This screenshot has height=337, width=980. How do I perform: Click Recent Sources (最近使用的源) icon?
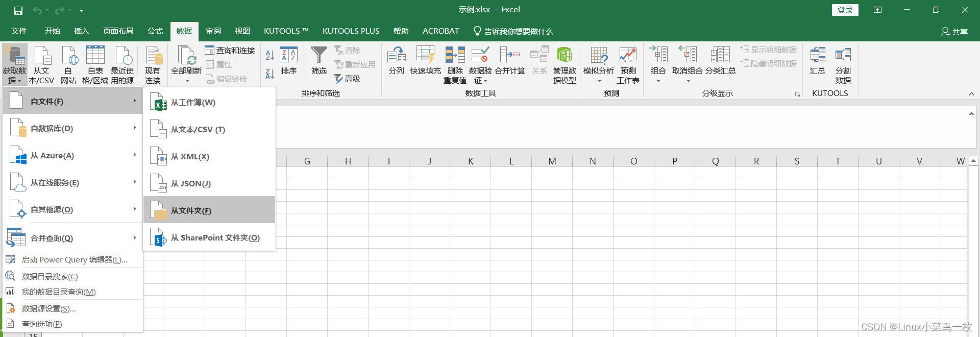click(122, 65)
